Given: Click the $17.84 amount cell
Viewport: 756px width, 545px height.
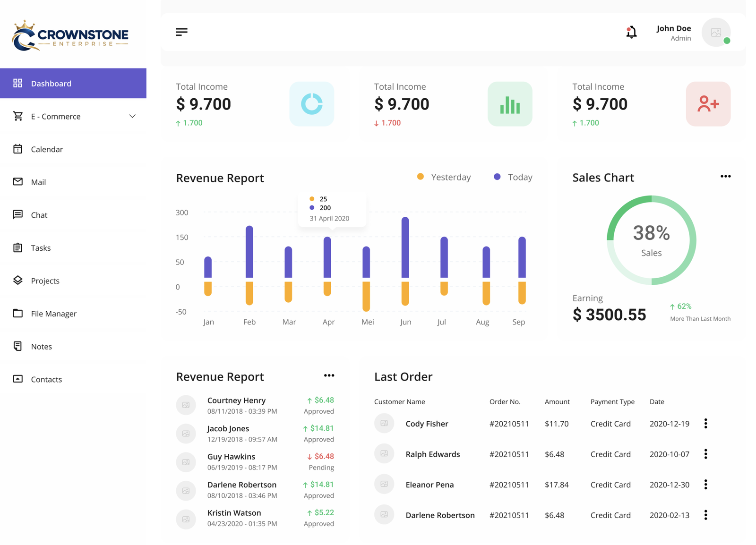Looking at the screenshot, I should click(x=557, y=485).
